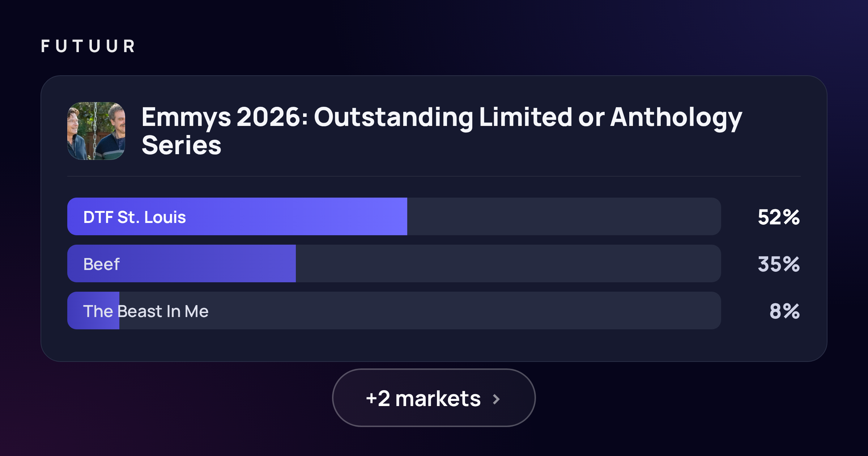The height and width of the screenshot is (456, 868).
Task: Click the 8% probability value
Action: 784,311
